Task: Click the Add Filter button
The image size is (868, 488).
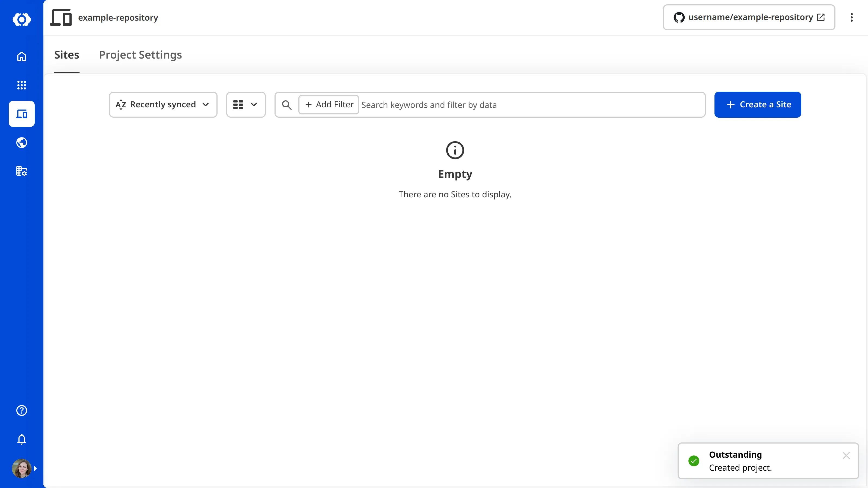Action: [x=328, y=104]
